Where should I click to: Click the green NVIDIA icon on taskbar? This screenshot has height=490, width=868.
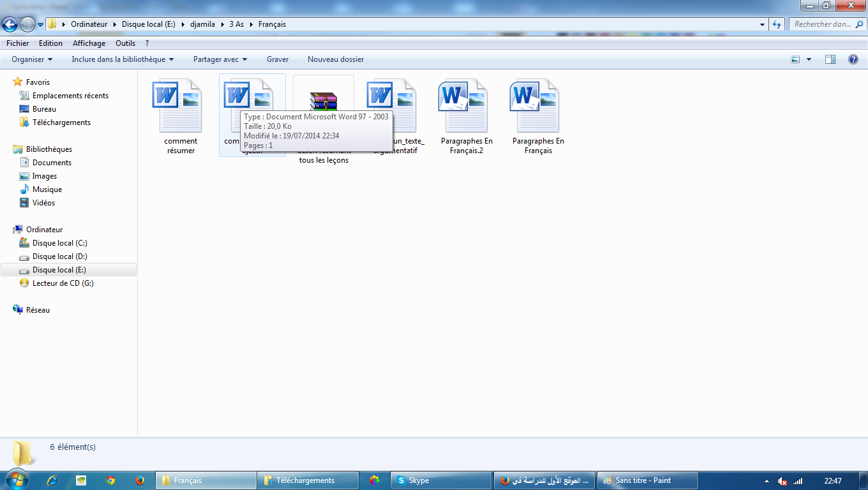81,480
